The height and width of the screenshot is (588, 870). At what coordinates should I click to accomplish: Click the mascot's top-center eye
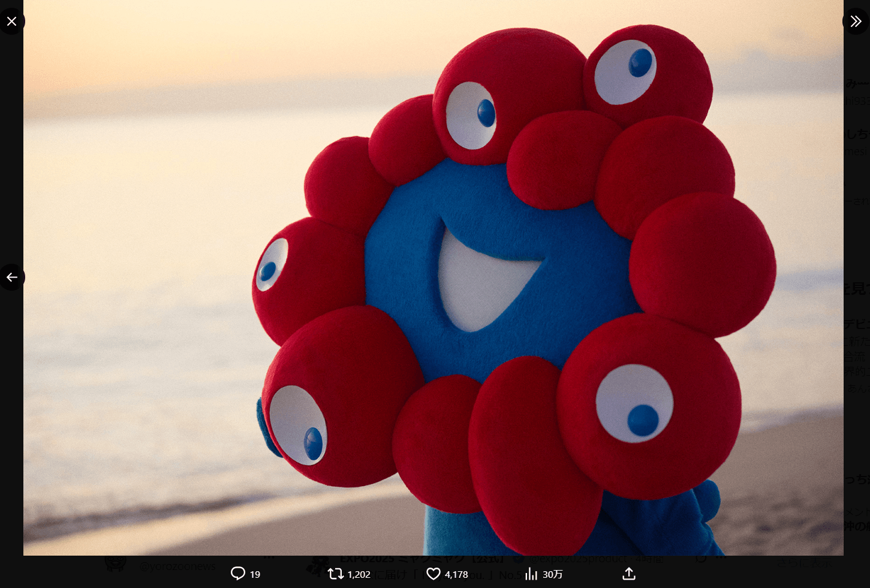click(471, 115)
